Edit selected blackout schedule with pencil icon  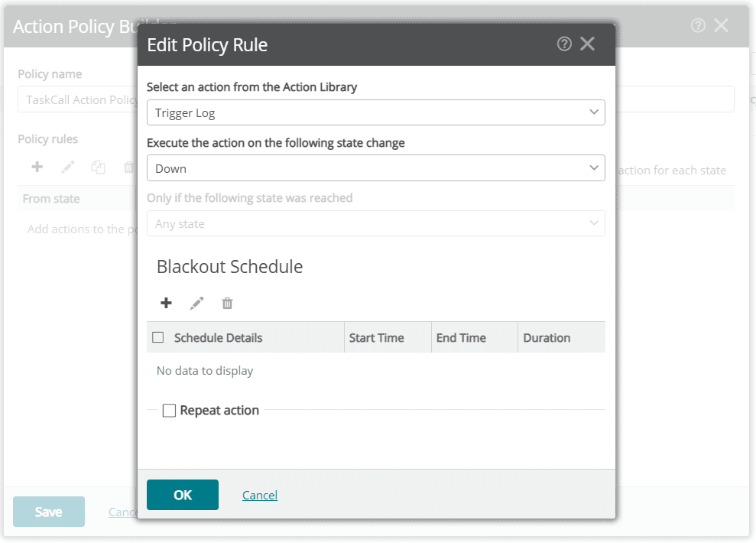196,303
